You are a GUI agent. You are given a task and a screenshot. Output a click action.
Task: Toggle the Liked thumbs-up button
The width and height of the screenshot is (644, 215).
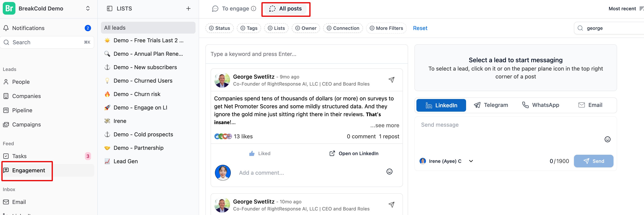260,153
